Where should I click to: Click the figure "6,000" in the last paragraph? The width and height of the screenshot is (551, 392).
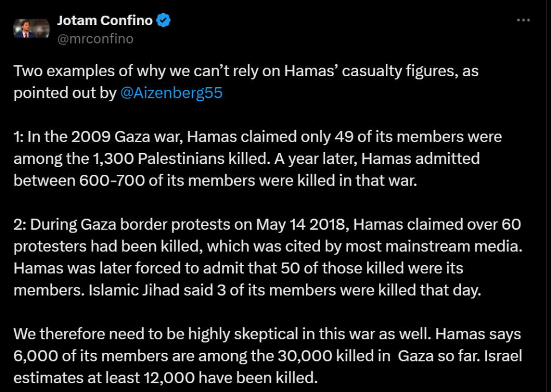34,356
